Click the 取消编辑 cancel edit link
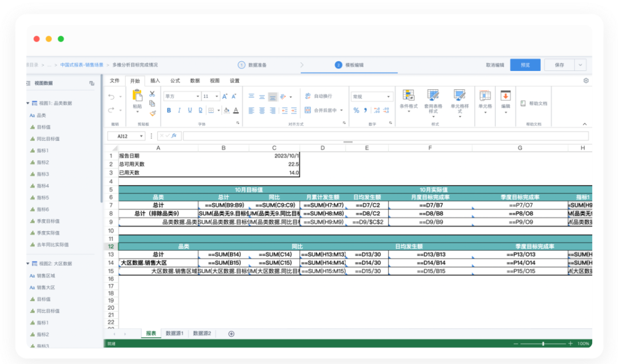This screenshot has height=364, width=618. point(495,65)
